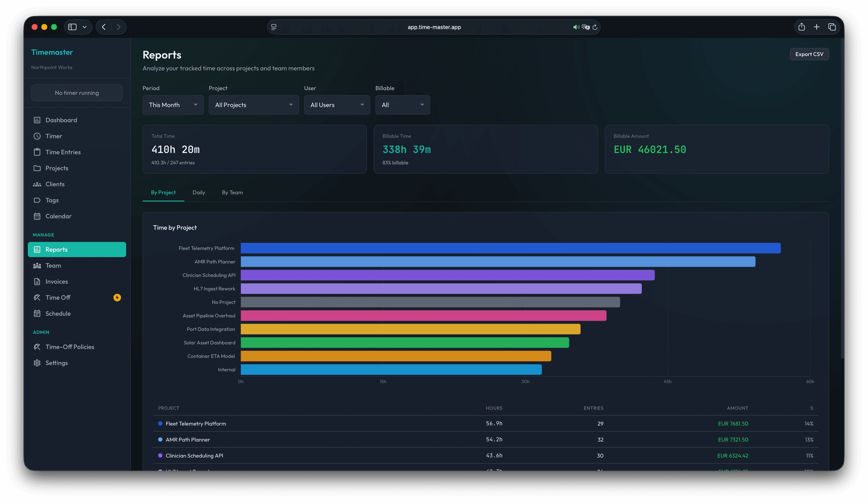
Task: Expand the browser sidebar options chevron
Action: pos(84,27)
